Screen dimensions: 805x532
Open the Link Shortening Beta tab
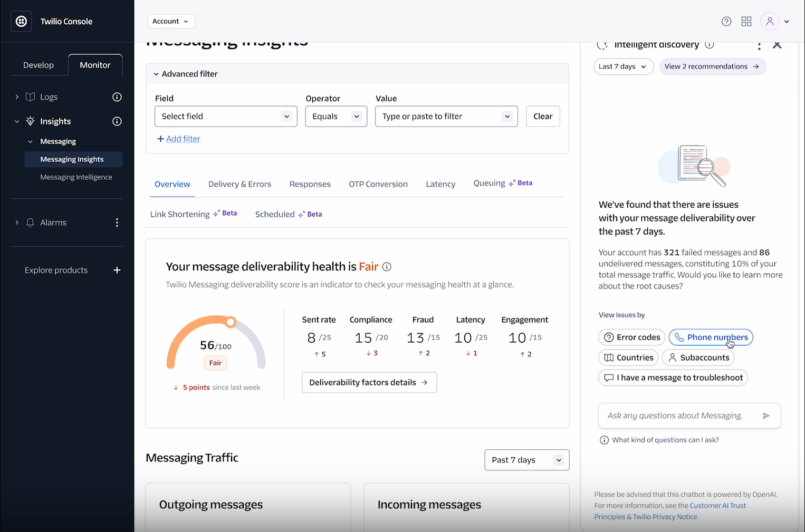coord(194,214)
